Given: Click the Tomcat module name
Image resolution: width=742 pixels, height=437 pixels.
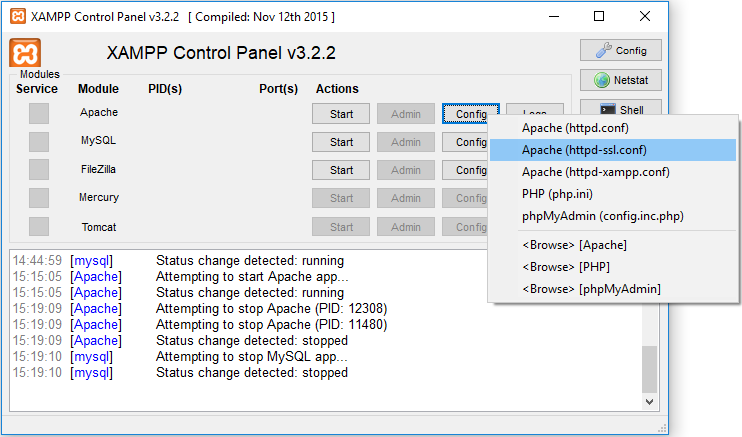Looking at the screenshot, I should 99,227.
